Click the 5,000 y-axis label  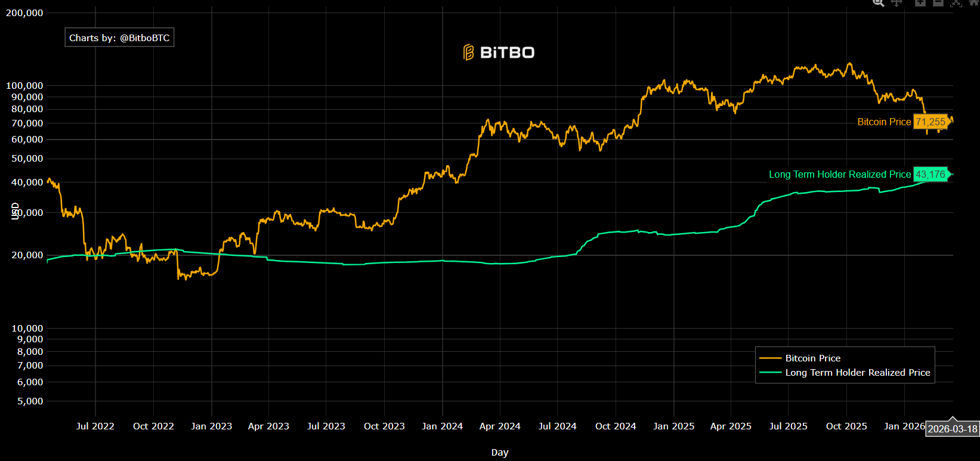pyautogui.click(x=30, y=401)
